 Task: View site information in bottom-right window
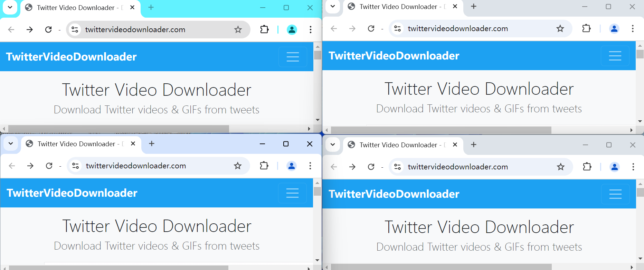click(398, 167)
